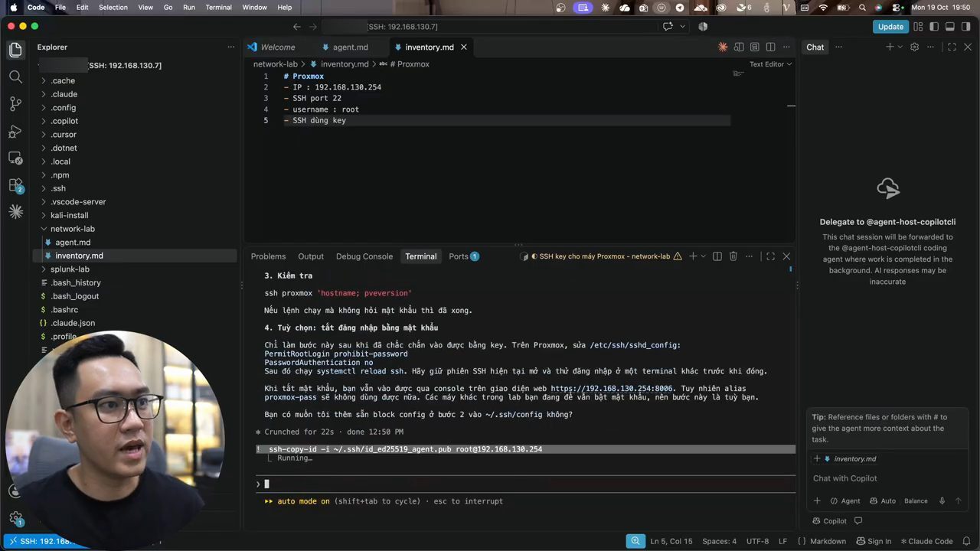Viewport: 980px width, 551px height.
Task: Open the new terminal profile dropdown arrow
Action: (704, 256)
